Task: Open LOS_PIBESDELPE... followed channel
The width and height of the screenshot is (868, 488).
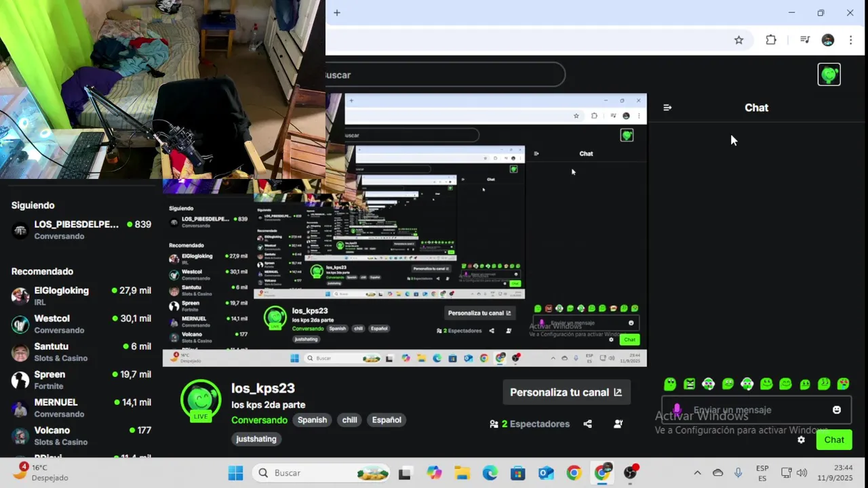Action: [x=81, y=230]
